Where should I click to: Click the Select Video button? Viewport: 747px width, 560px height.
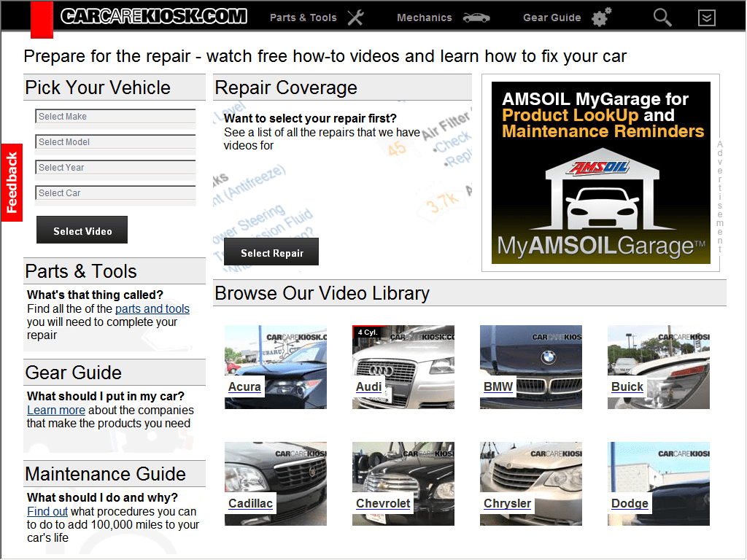(x=82, y=230)
